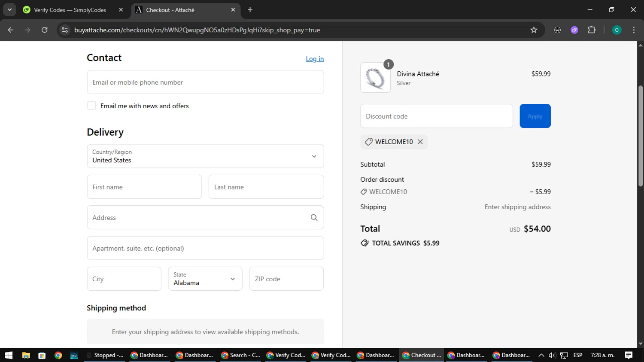Focus the Discount code field
Viewport: 644px width, 362px height.
click(x=437, y=116)
